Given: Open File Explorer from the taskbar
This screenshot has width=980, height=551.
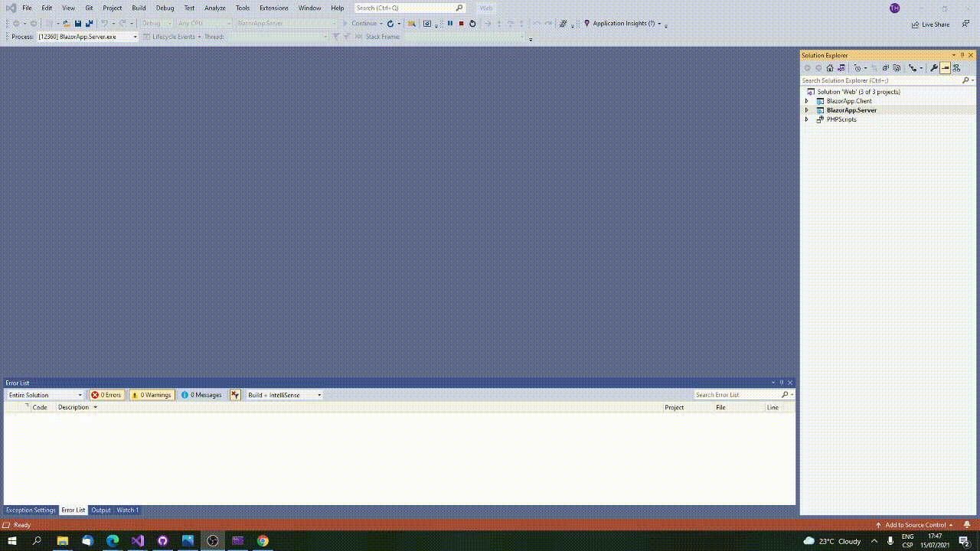Looking at the screenshot, I should 63,540.
